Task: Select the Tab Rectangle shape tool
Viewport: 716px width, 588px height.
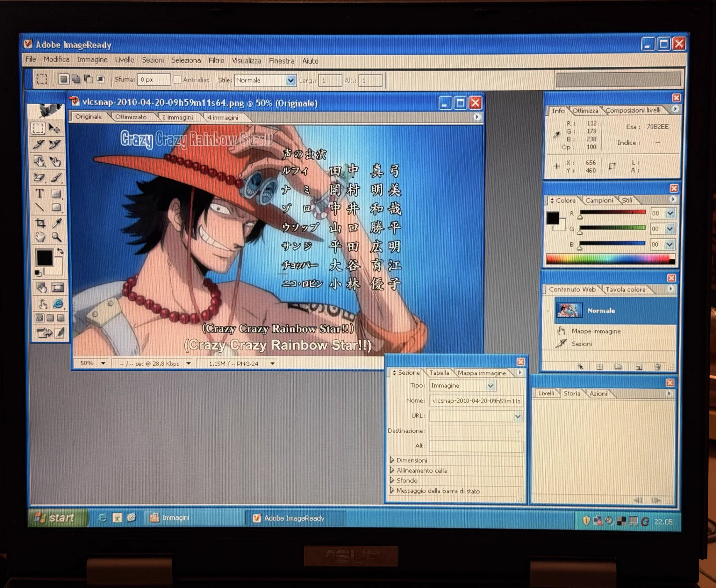Action: [56, 207]
